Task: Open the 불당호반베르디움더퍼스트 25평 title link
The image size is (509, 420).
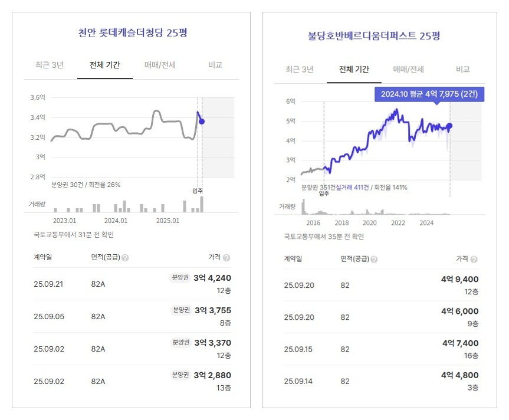Action: pyautogui.click(x=374, y=36)
